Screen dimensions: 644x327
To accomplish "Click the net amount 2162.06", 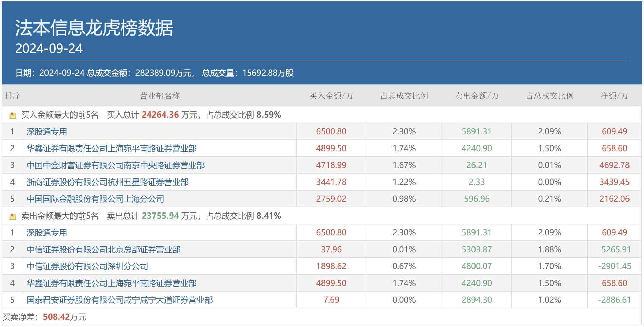I will 614,199.
